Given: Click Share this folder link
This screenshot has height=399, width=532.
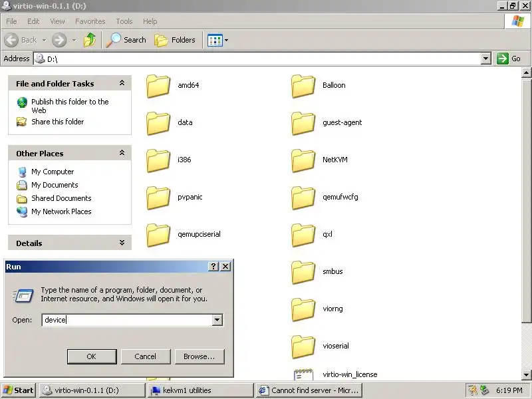Looking at the screenshot, I should click(x=58, y=122).
